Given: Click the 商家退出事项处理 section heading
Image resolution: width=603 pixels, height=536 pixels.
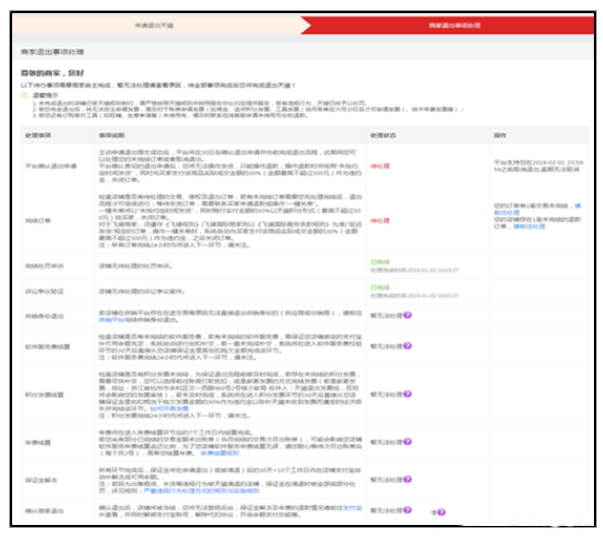Looking at the screenshot, I should 50,49.
